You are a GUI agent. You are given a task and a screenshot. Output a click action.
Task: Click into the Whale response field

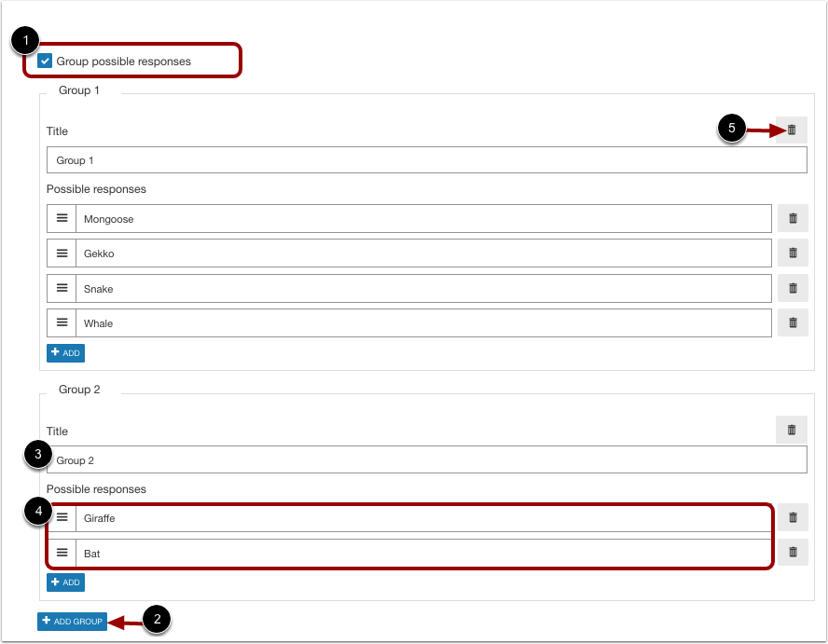pos(423,323)
